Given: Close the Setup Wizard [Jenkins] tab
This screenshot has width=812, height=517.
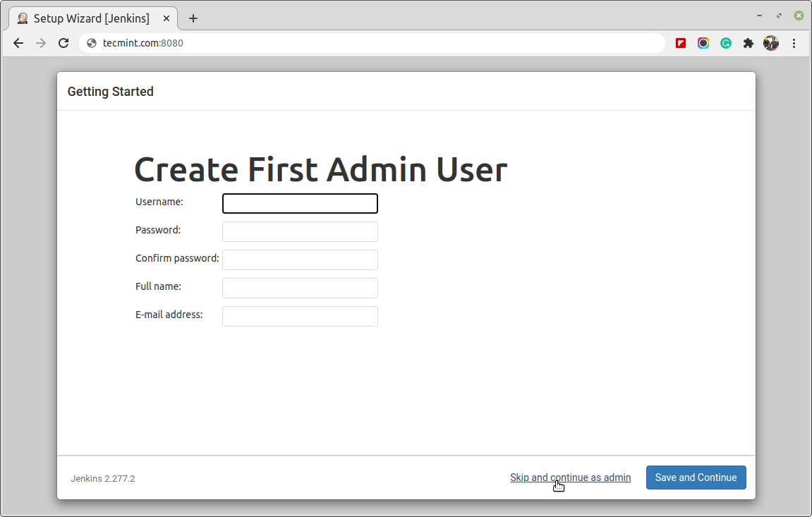Looking at the screenshot, I should coord(166,18).
